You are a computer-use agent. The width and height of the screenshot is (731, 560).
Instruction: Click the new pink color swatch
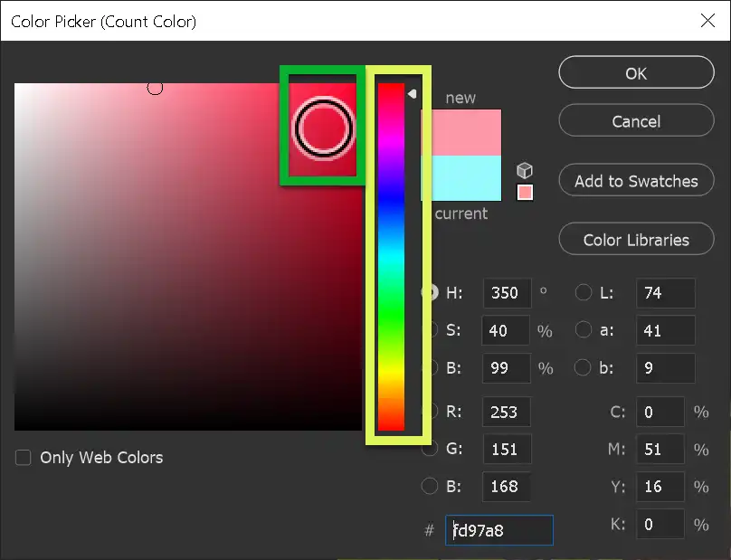point(464,131)
